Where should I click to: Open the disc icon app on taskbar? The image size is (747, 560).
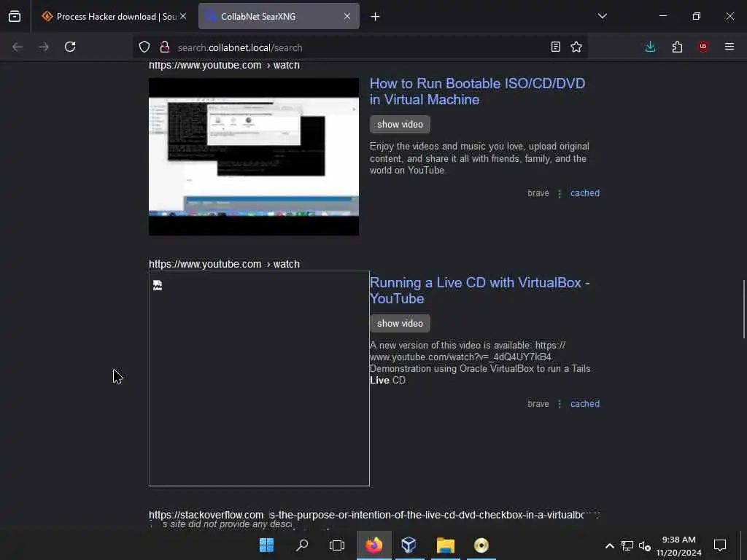tap(481, 545)
